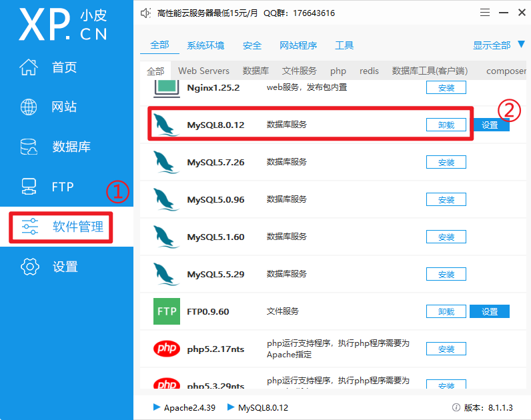
Task: Switch to 工具 tab
Action: [x=344, y=45]
